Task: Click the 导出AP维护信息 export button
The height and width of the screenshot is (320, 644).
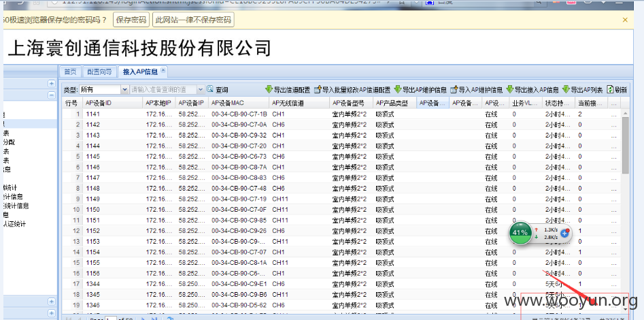Action: pos(420,90)
